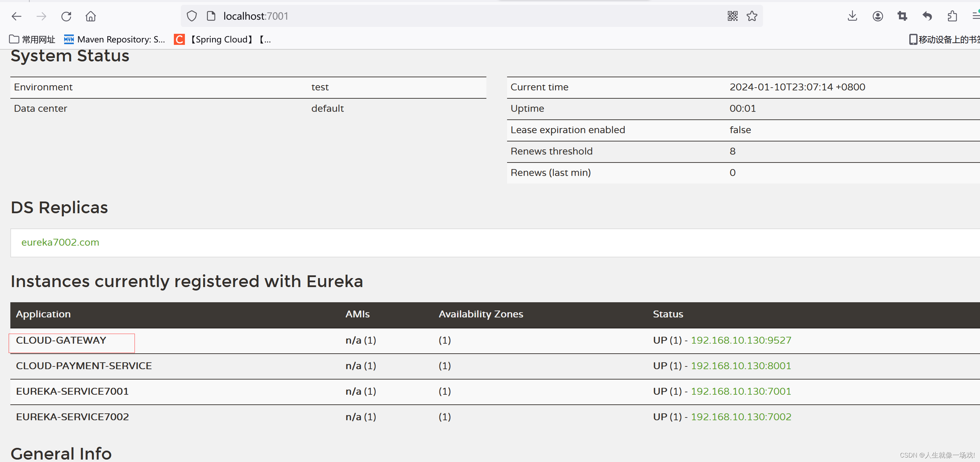The image size is (980, 462).
Task: Open the Firefox account icon
Action: [x=878, y=16]
